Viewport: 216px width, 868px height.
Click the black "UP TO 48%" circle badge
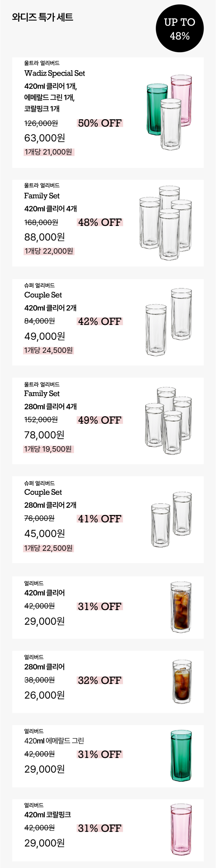tap(179, 28)
